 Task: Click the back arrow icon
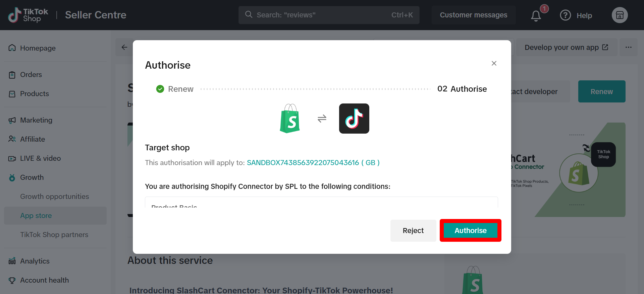pyautogui.click(x=124, y=47)
